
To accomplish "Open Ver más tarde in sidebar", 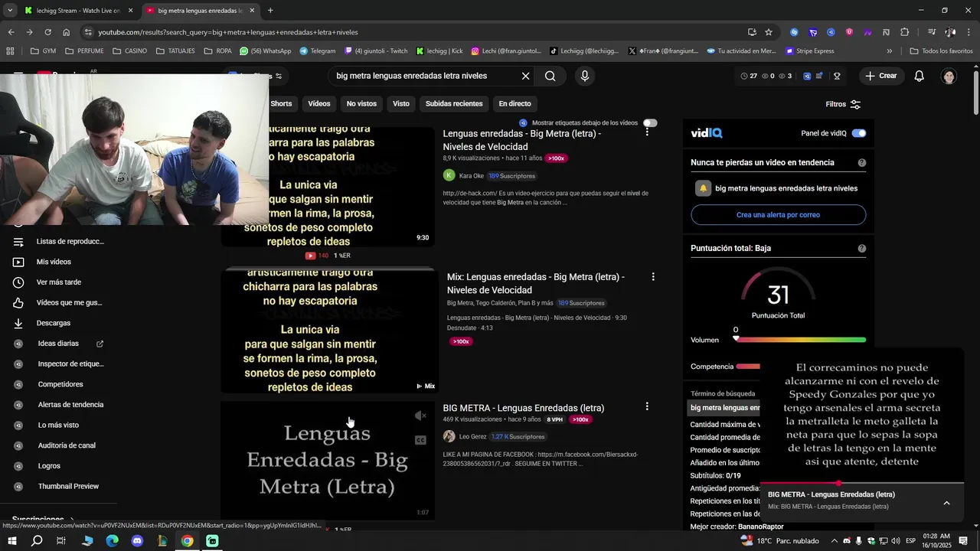I will pyautogui.click(x=58, y=282).
